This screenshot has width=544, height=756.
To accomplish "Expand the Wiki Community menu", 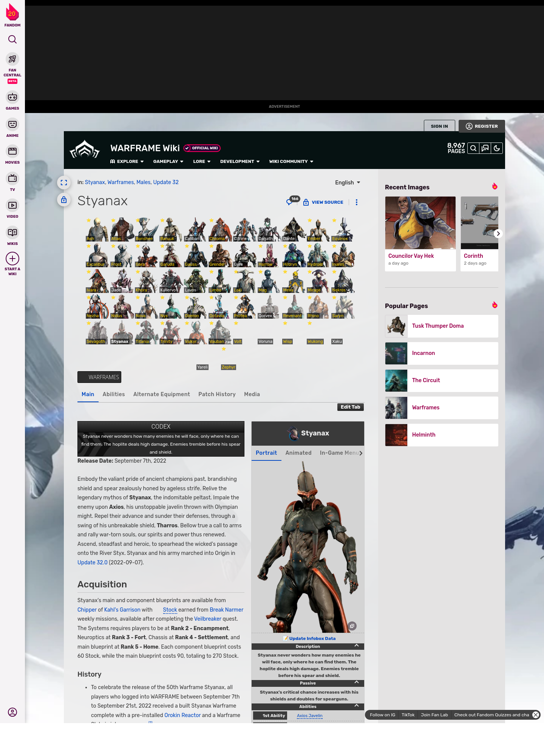I will pos(291,161).
